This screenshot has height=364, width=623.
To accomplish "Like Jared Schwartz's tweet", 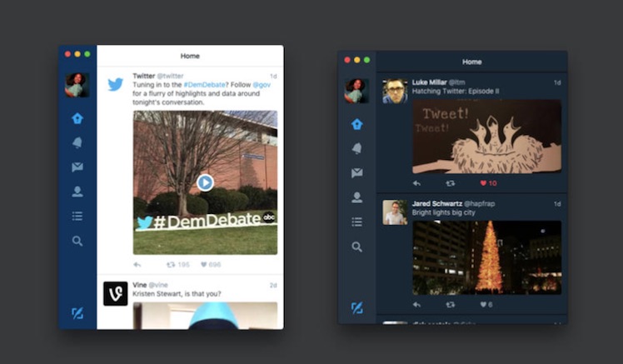I will pyautogui.click(x=485, y=305).
